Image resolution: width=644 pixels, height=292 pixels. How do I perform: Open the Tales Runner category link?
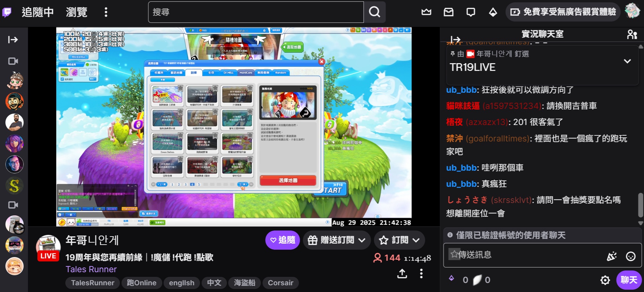click(91, 269)
